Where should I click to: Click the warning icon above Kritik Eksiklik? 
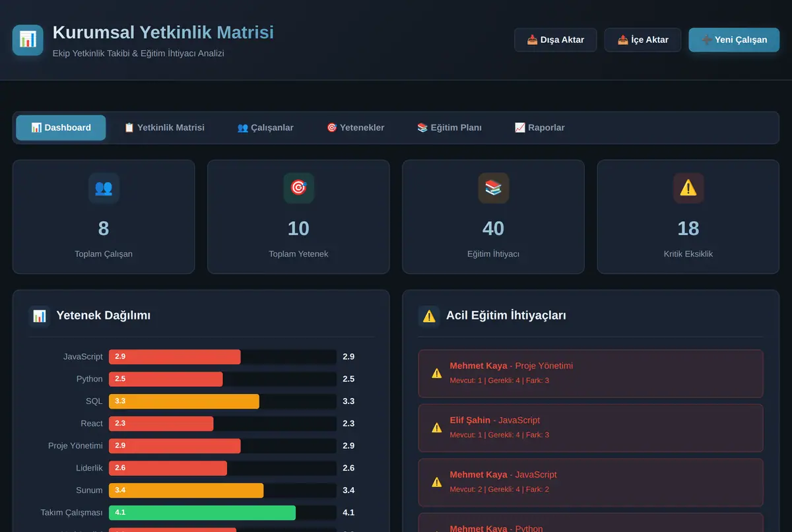click(688, 188)
